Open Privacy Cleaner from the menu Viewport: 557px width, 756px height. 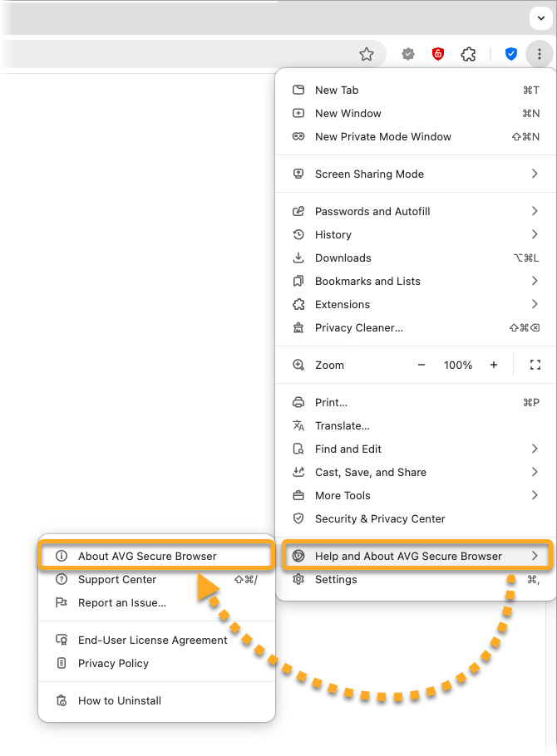click(358, 327)
